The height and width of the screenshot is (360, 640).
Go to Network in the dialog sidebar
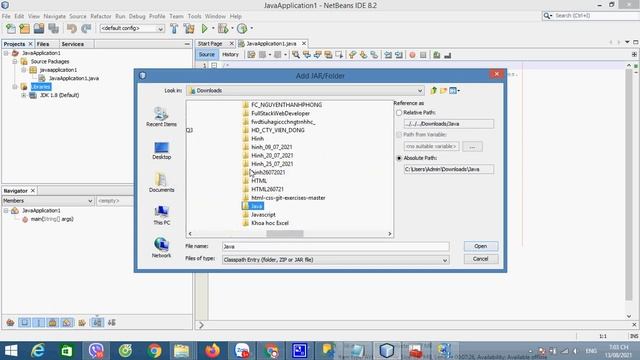[x=161, y=248]
